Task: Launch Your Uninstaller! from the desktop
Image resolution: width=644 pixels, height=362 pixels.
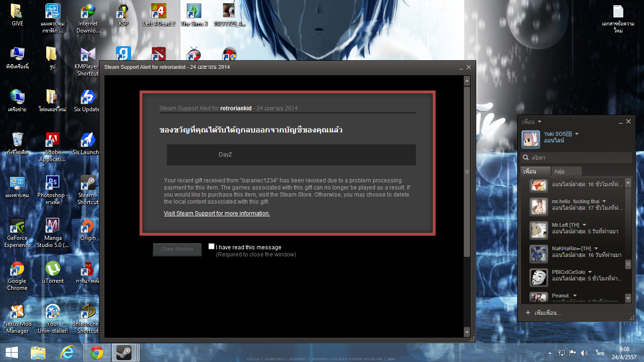Action: click(x=52, y=319)
